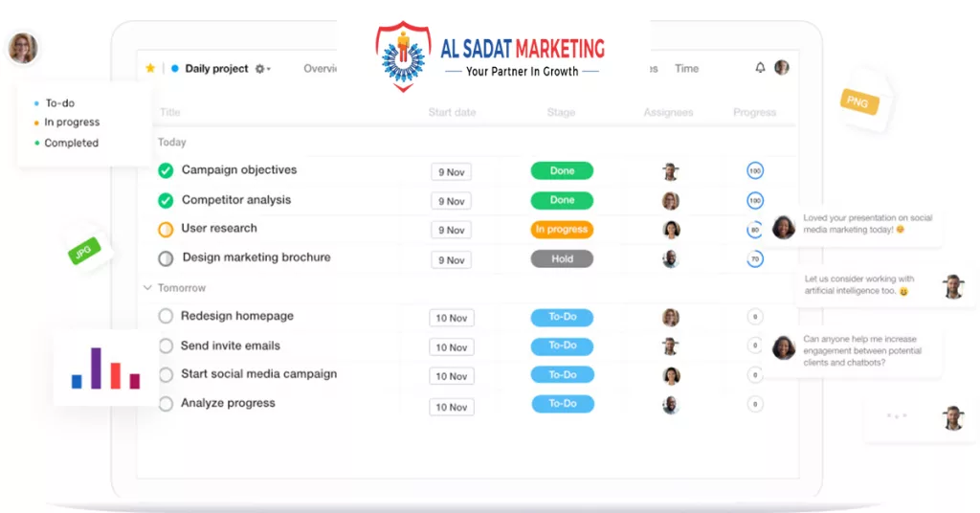The width and height of the screenshot is (980, 513).
Task: Uncheck the Campaign objectives completed checkmark
Action: (166, 170)
